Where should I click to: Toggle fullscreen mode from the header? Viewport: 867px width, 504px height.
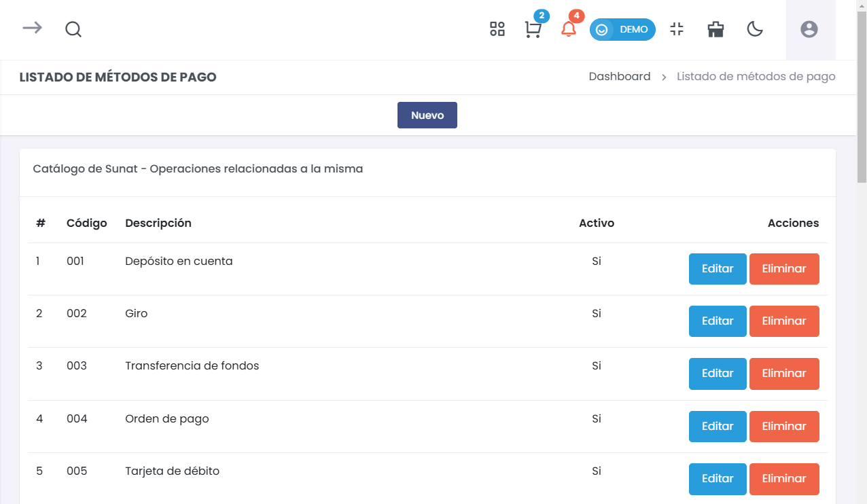click(677, 29)
